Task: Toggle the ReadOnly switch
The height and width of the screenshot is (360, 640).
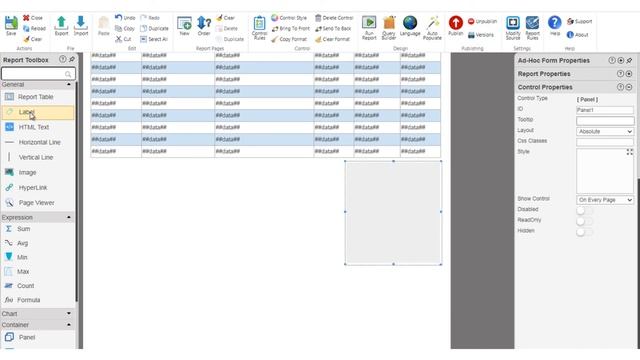Action: (584, 221)
